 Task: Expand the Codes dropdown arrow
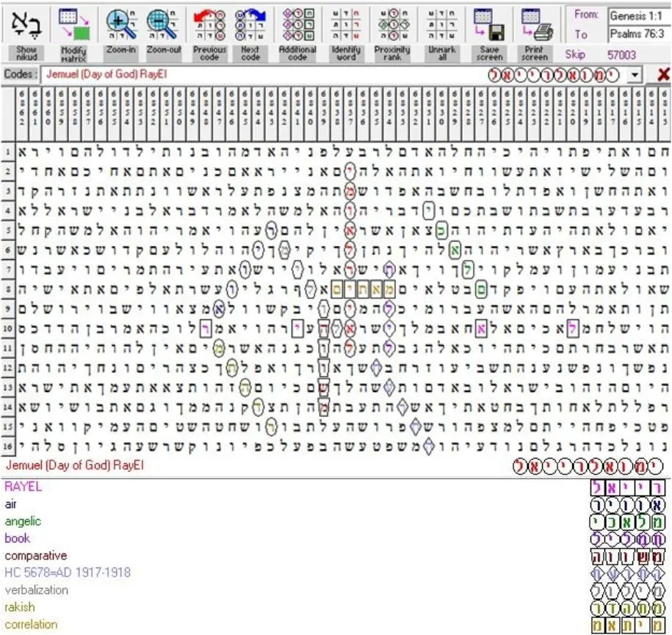[635, 76]
